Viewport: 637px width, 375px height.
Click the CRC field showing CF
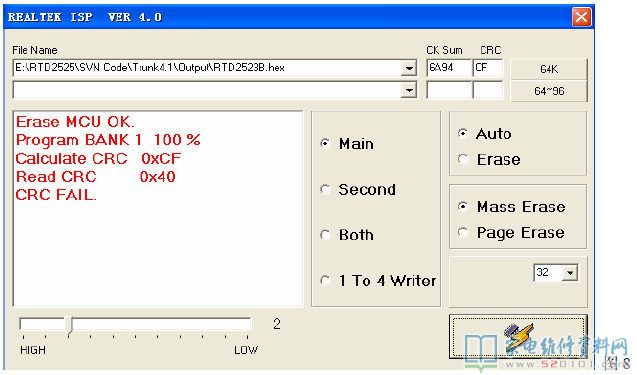tap(488, 68)
